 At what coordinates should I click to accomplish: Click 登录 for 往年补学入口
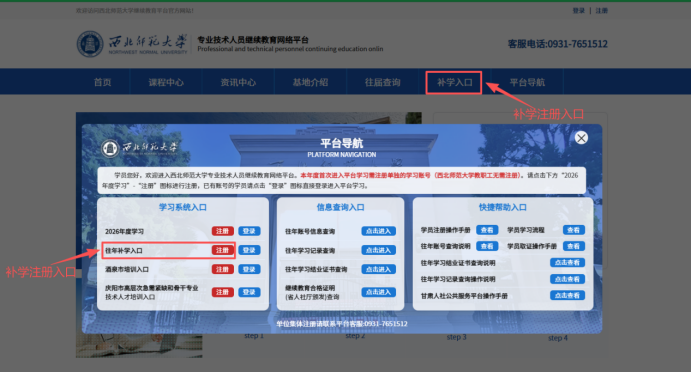(249, 250)
